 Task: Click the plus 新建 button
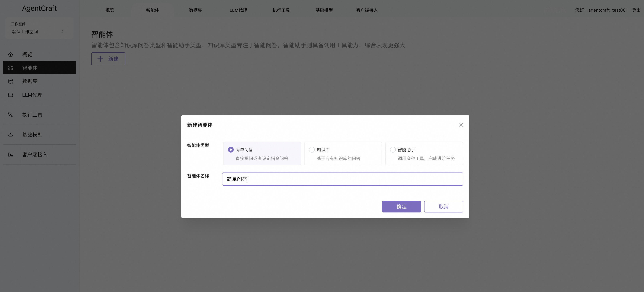[108, 59]
